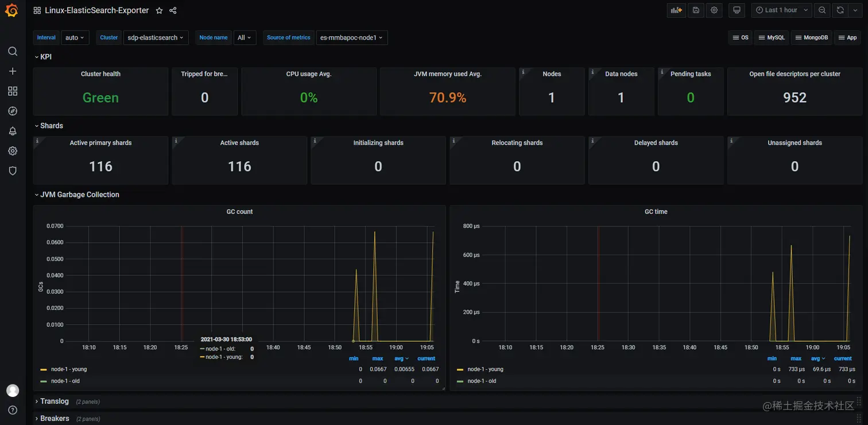Click the 70.9% JVM memory value
Image resolution: width=868 pixels, height=425 pixels.
(448, 98)
